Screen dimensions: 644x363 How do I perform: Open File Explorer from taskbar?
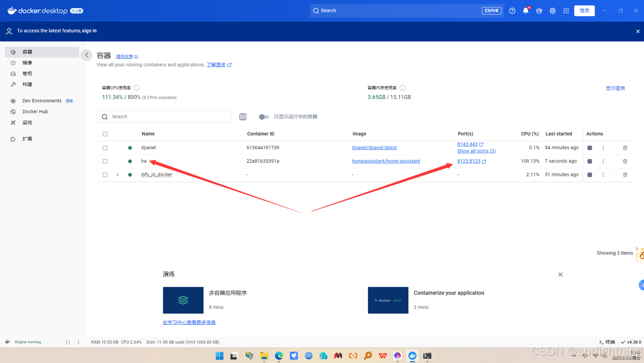pyautogui.click(x=264, y=356)
